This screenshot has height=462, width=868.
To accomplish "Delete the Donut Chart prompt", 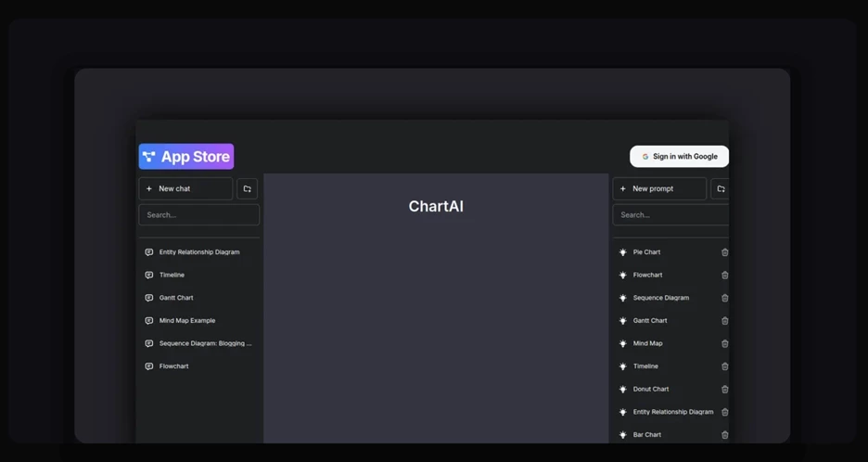I will click(x=724, y=389).
